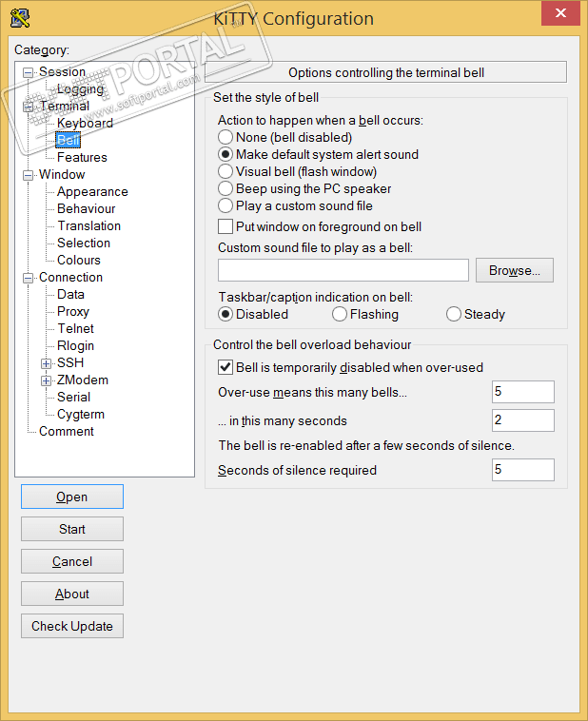588x721 pixels.
Task: Open Behaviour settings
Action: (x=86, y=208)
